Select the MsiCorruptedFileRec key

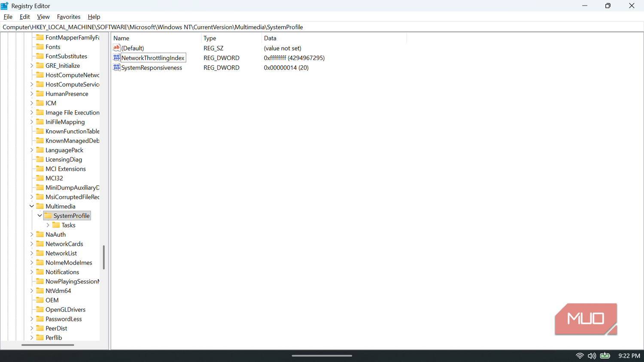click(x=72, y=197)
